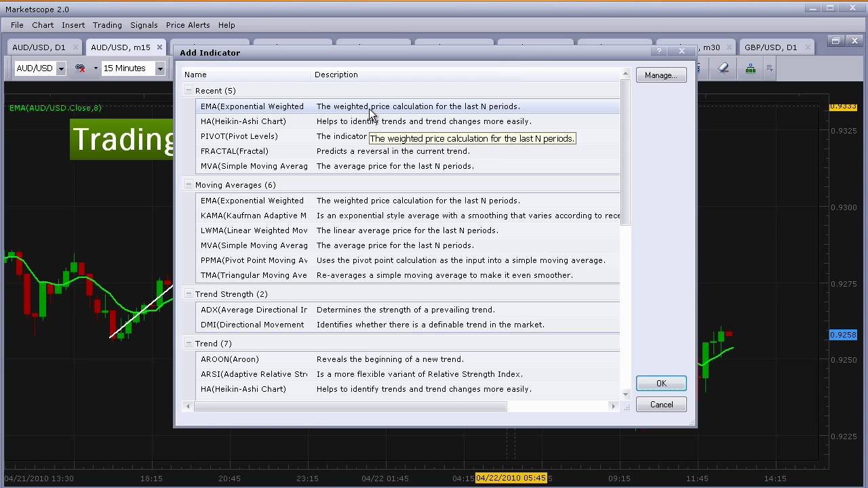Open the arrow next to remove-element icon

[96, 68]
